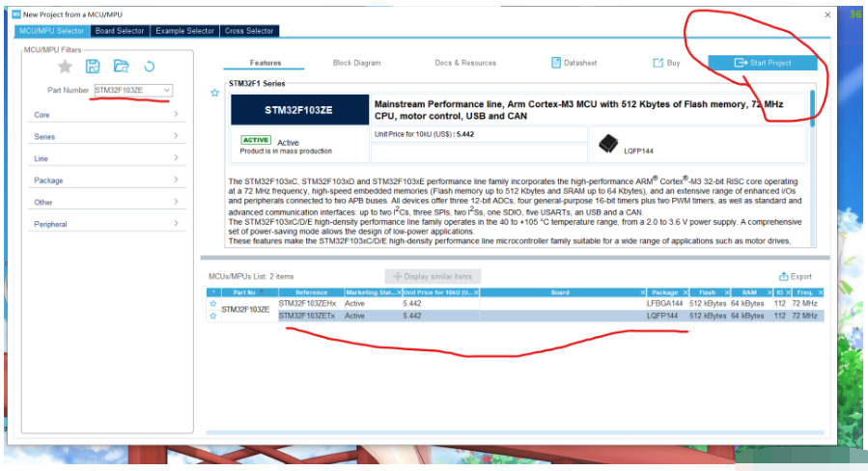Remove the Board column with its X
Image resolution: width=868 pixels, height=471 pixels.
643,292
